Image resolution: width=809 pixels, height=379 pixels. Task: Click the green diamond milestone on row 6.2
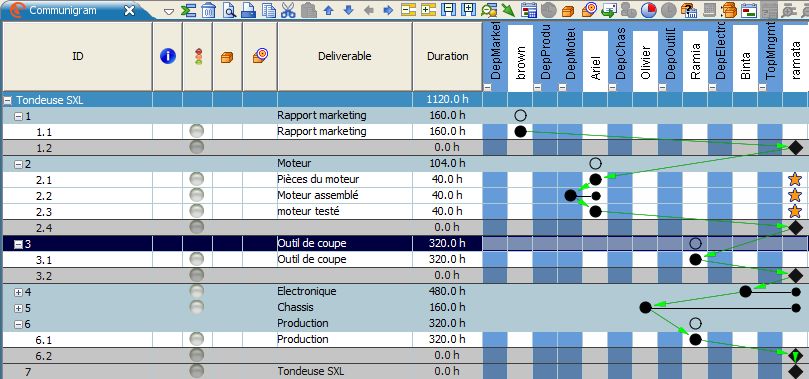(795, 356)
